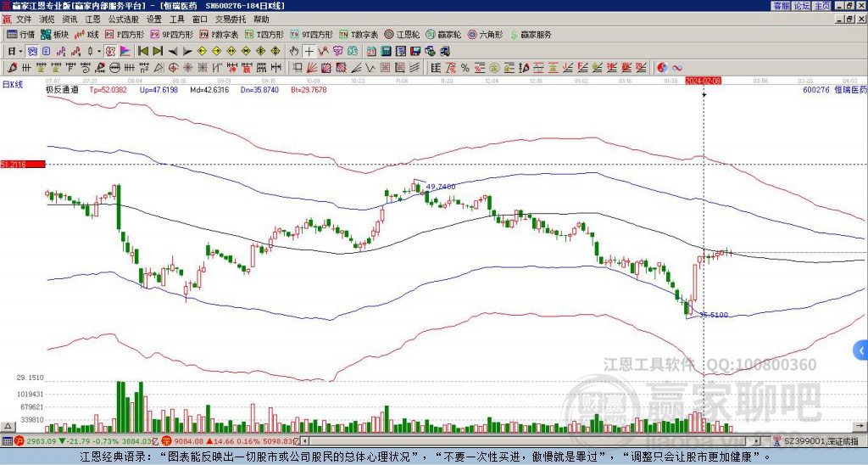Click the percent sign tool
The image size is (868, 465).
[x=465, y=68]
